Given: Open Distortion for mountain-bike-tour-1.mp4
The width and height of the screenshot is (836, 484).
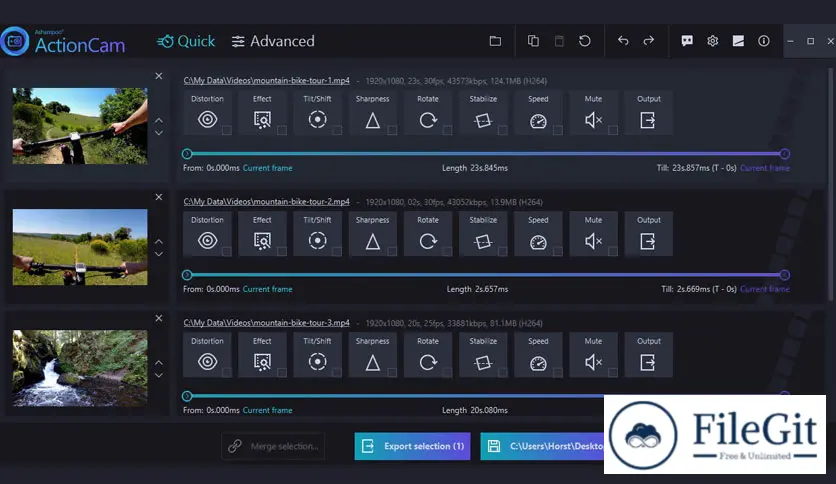Looking at the screenshot, I should (207, 113).
